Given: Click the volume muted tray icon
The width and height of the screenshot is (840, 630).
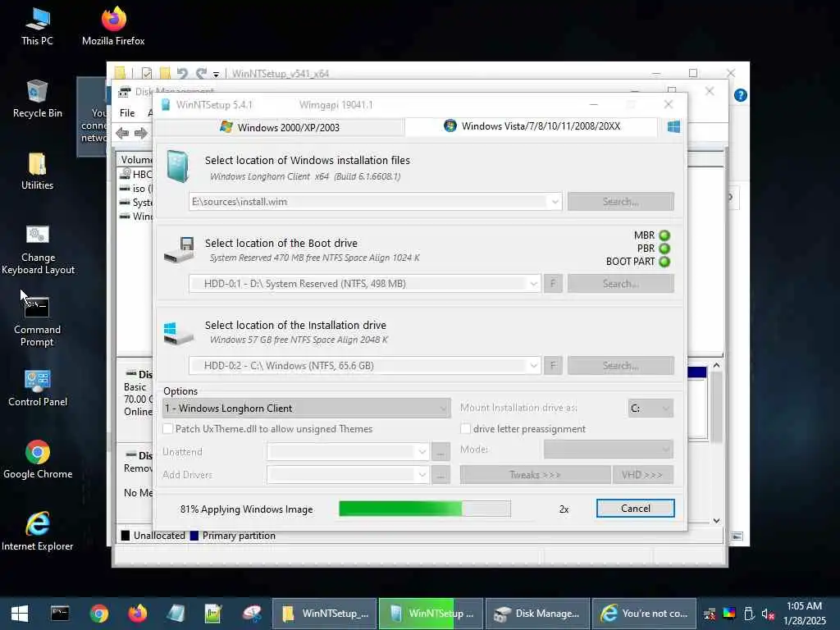Looking at the screenshot, I should click(768, 614).
